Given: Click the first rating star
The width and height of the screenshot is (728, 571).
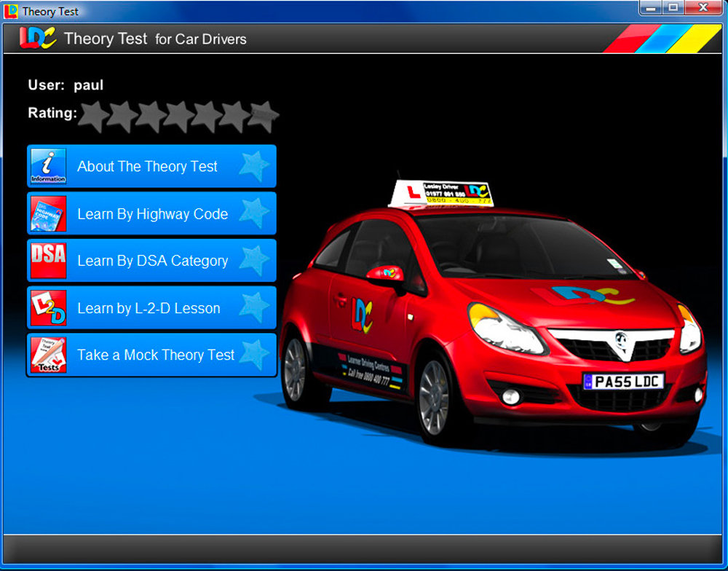Looking at the screenshot, I should 94,115.
